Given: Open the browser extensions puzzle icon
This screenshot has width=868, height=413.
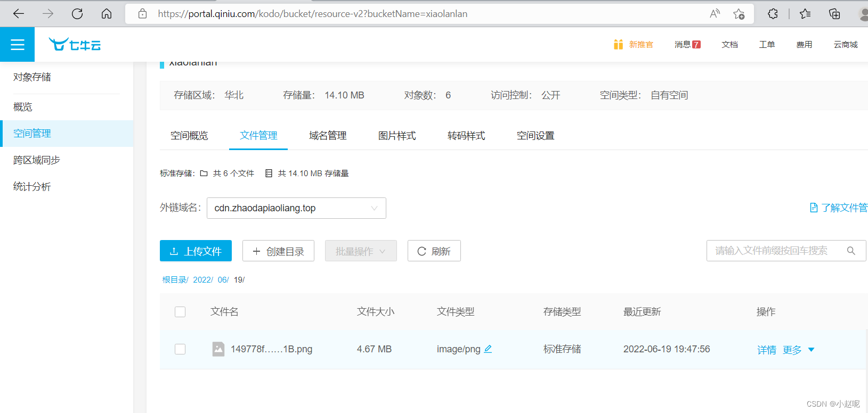Looking at the screenshot, I should click(773, 14).
